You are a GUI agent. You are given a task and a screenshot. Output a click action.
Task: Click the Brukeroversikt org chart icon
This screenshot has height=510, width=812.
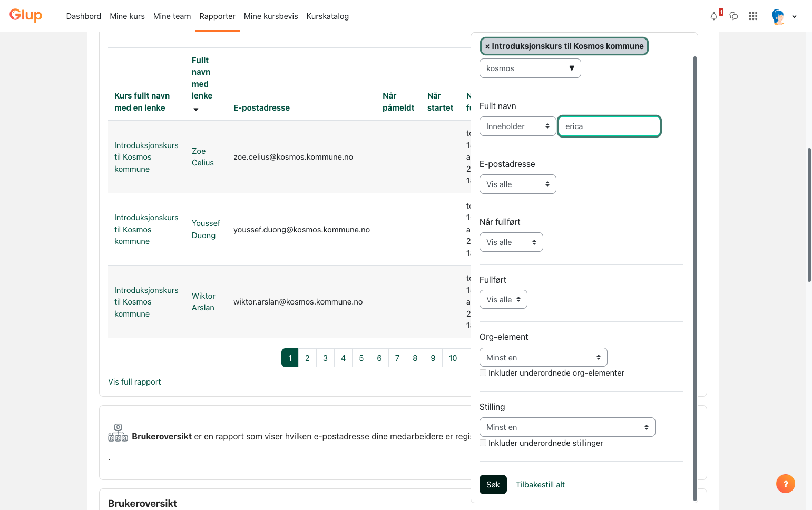(x=118, y=433)
